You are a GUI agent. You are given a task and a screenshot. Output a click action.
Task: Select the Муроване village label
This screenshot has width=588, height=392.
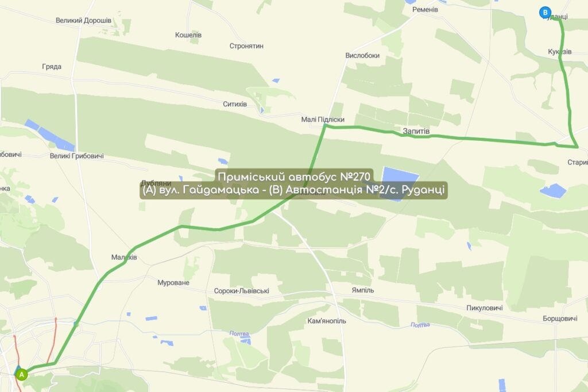click(173, 282)
